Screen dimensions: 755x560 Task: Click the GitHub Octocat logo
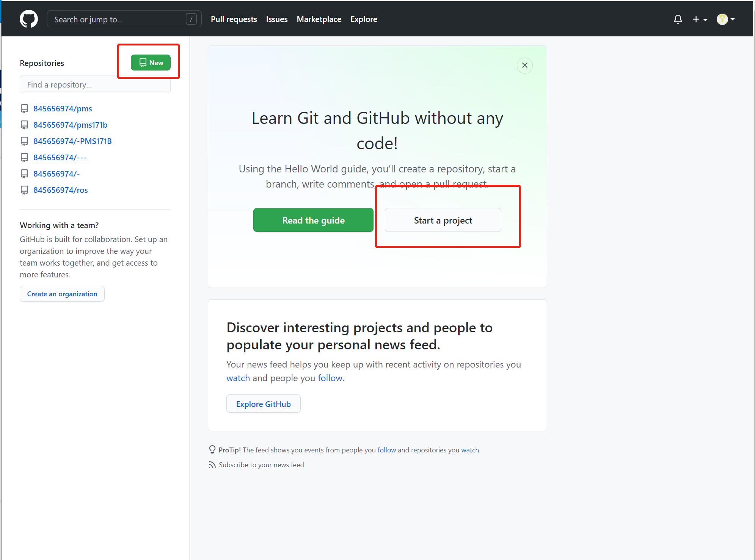click(29, 19)
